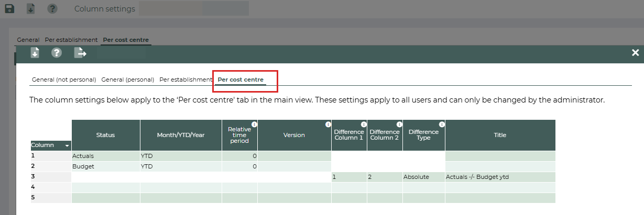Image resolution: width=644 pixels, height=215 pixels.
Task: Select the Per establishment tab in the dialog
Action: [x=185, y=80]
